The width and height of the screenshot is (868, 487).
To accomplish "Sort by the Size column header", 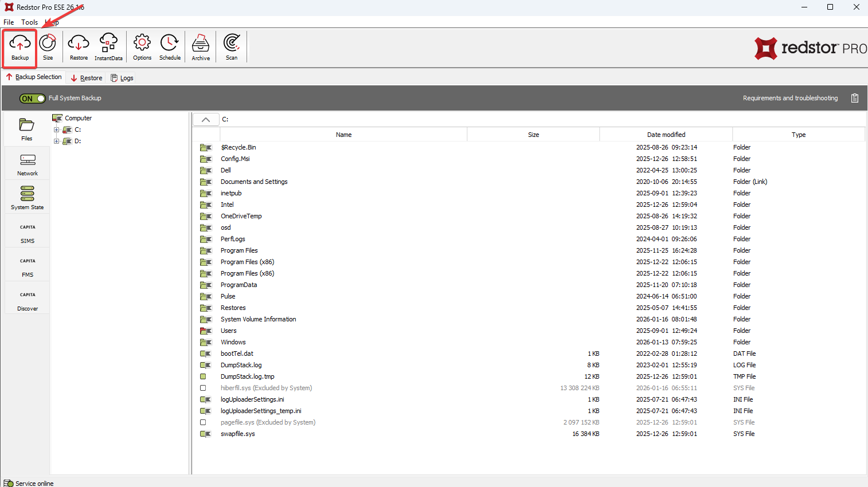I will [x=533, y=135].
